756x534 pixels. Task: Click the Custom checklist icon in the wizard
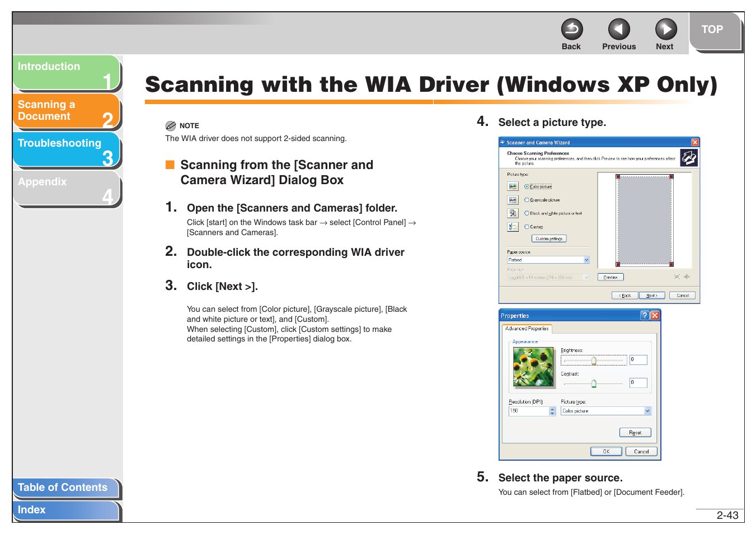point(513,227)
